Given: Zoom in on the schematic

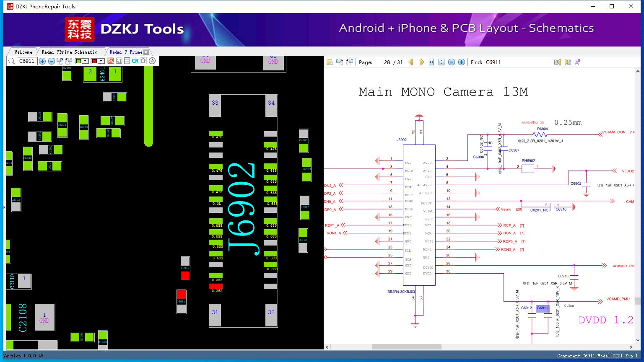Looking at the screenshot, I should [462, 62].
